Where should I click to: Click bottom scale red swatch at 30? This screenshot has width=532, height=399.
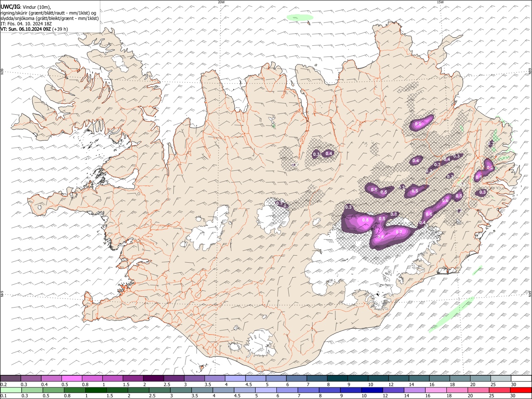click(x=521, y=390)
